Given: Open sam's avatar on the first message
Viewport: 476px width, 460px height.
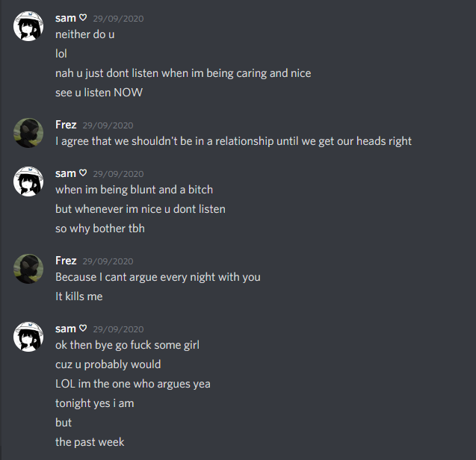Looking at the screenshot, I should click(28, 26).
